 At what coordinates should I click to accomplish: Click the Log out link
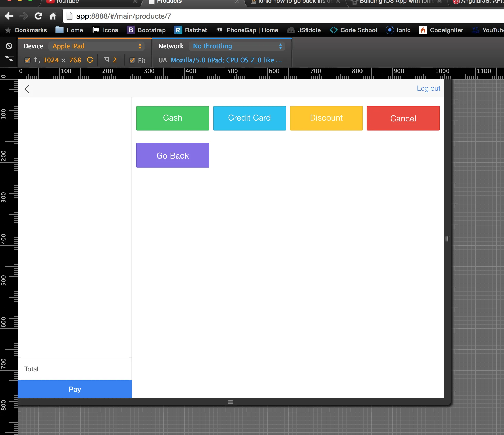428,88
